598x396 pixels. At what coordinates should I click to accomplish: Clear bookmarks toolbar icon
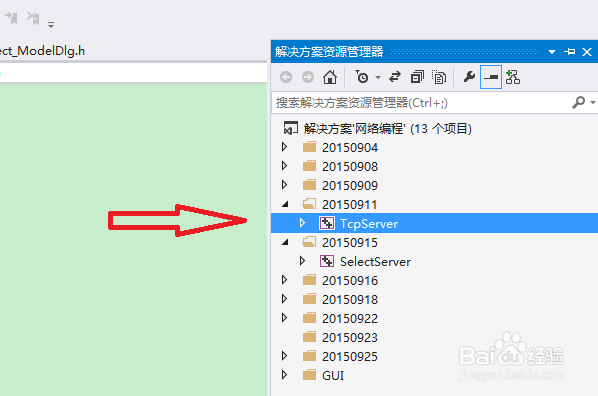point(33,18)
